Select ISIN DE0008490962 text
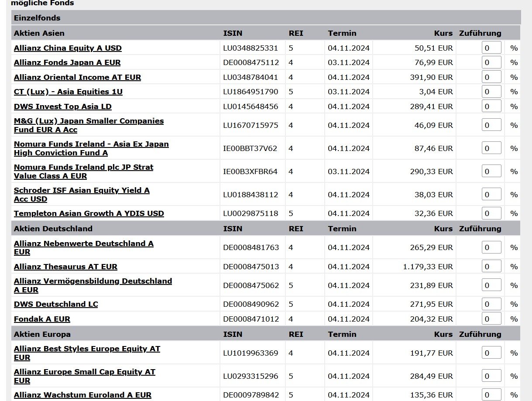The image size is (532, 401). [x=251, y=304]
